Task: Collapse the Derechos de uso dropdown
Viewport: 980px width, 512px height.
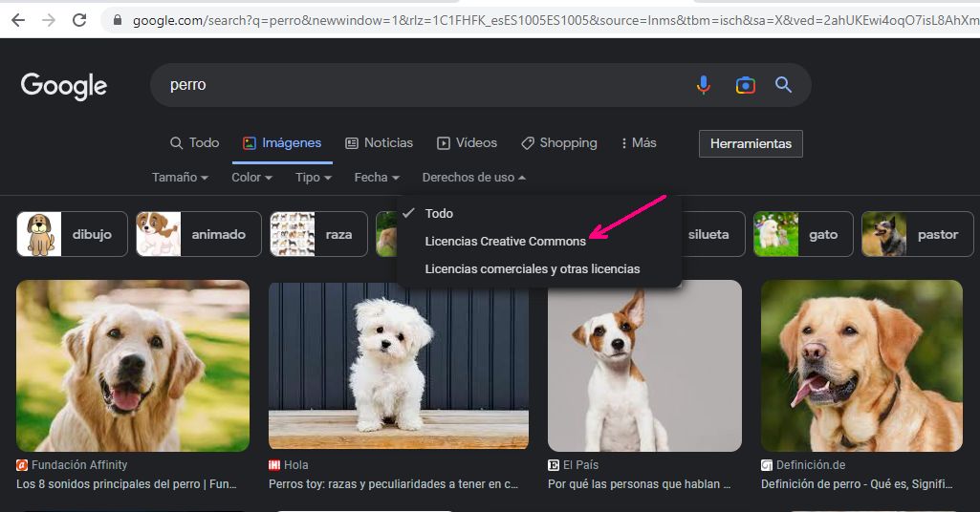Action: (474, 178)
